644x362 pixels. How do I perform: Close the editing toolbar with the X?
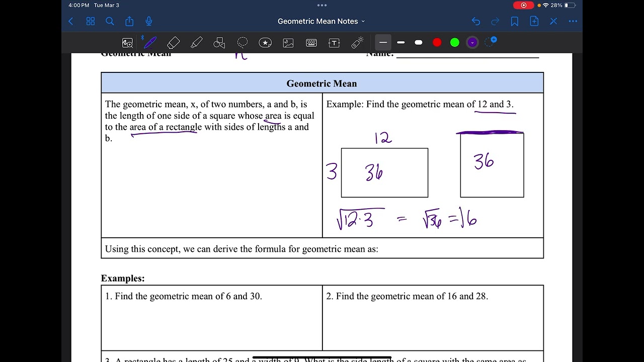553,21
